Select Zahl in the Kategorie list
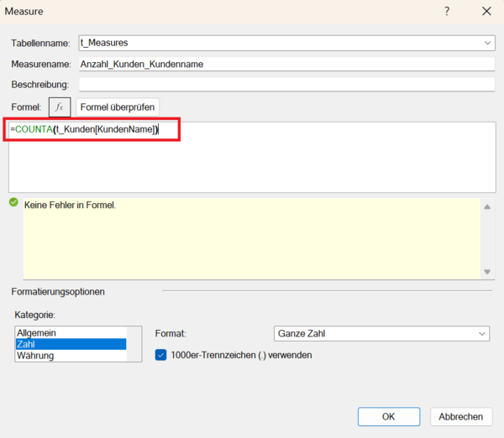Screen dimensions: 504x438 coord(71,344)
